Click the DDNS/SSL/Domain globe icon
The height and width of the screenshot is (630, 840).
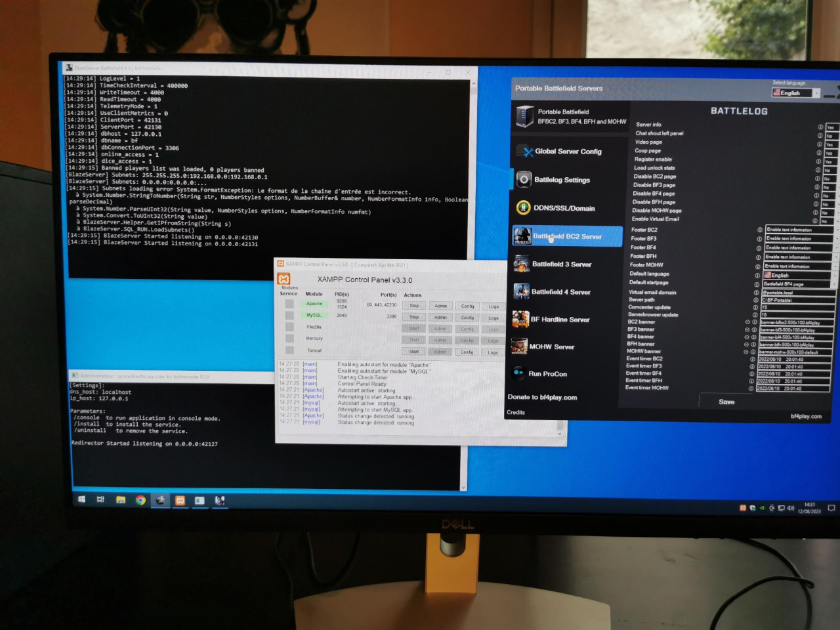pyautogui.click(x=523, y=207)
